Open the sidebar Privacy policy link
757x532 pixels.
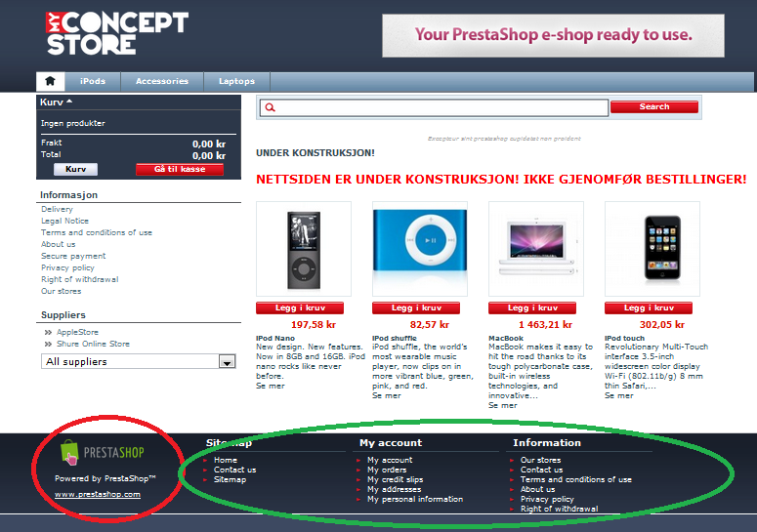tap(67, 267)
